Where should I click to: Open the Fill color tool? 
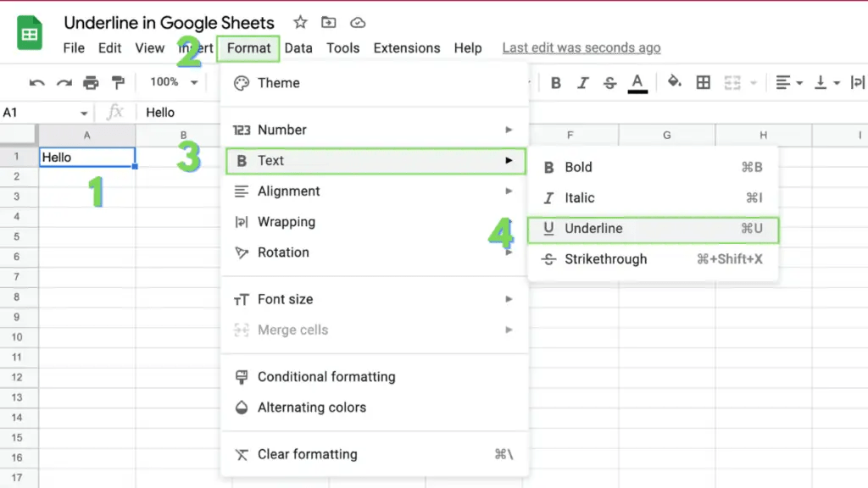tap(675, 82)
